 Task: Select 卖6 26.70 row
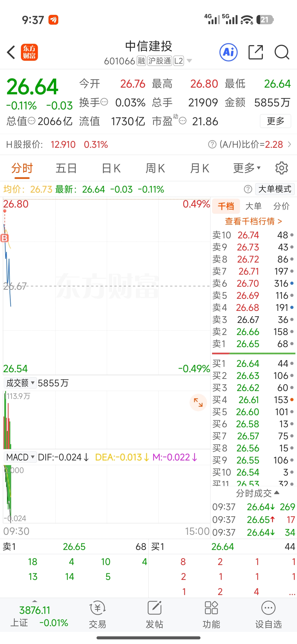(x=253, y=283)
